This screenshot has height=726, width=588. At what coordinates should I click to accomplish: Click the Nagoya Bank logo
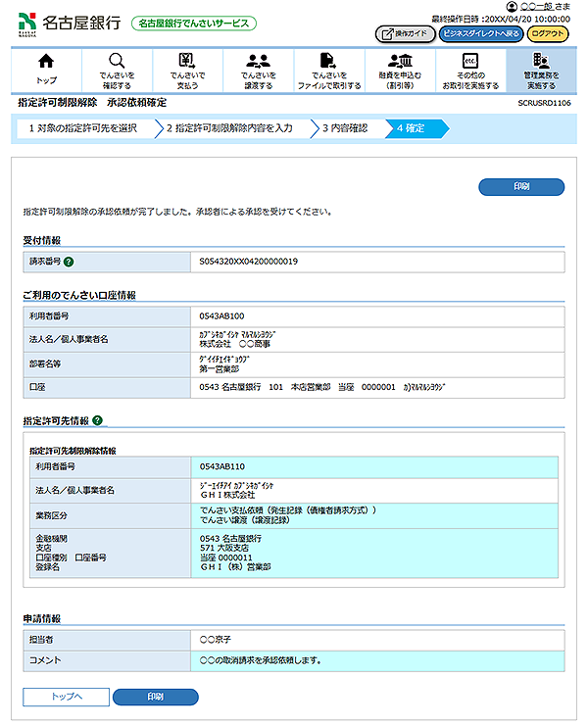[70, 23]
